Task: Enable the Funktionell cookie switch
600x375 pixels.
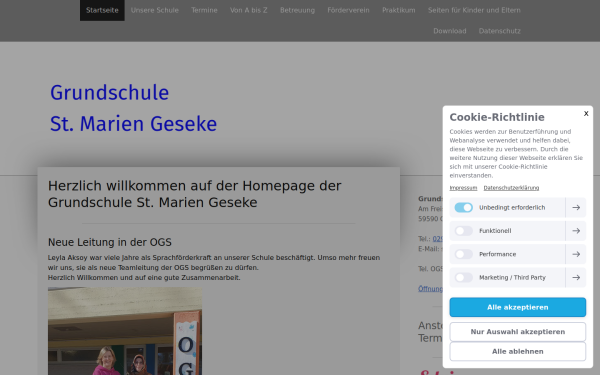Action: pos(463,231)
